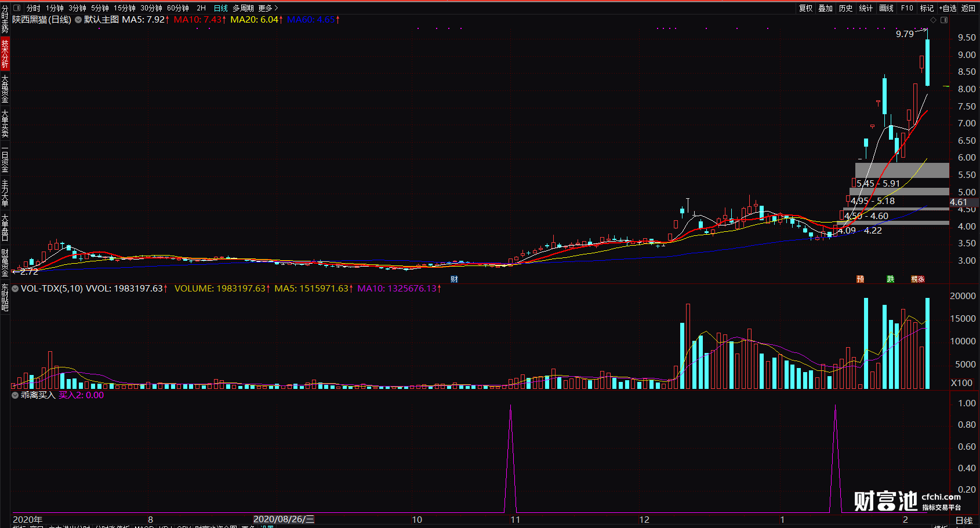Open 多周期 multi-period view

coord(243,8)
